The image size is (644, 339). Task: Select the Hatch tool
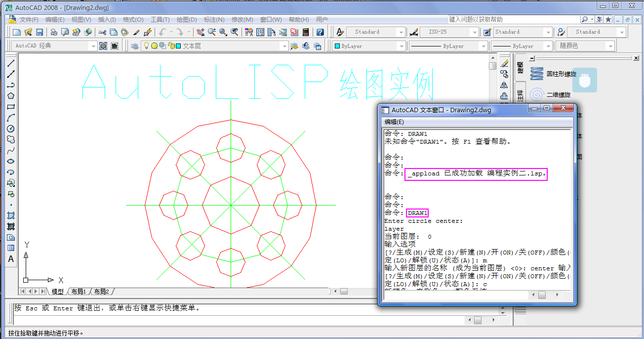tap(11, 216)
